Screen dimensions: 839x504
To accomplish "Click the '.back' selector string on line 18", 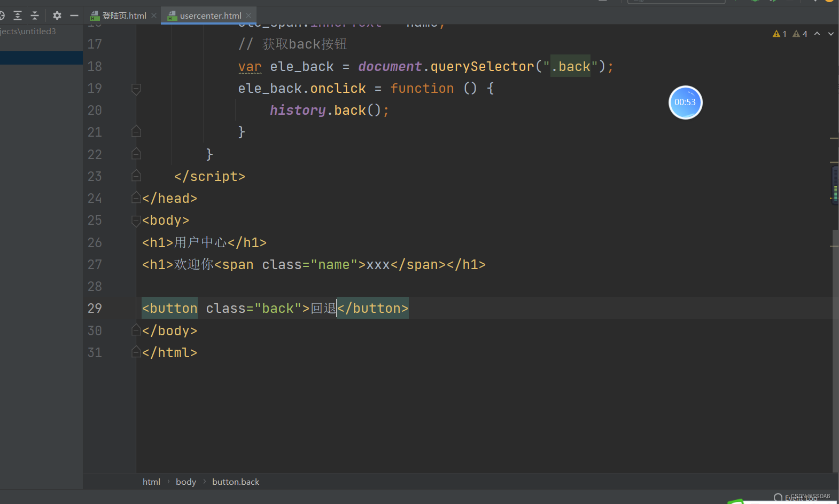I will point(571,66).
